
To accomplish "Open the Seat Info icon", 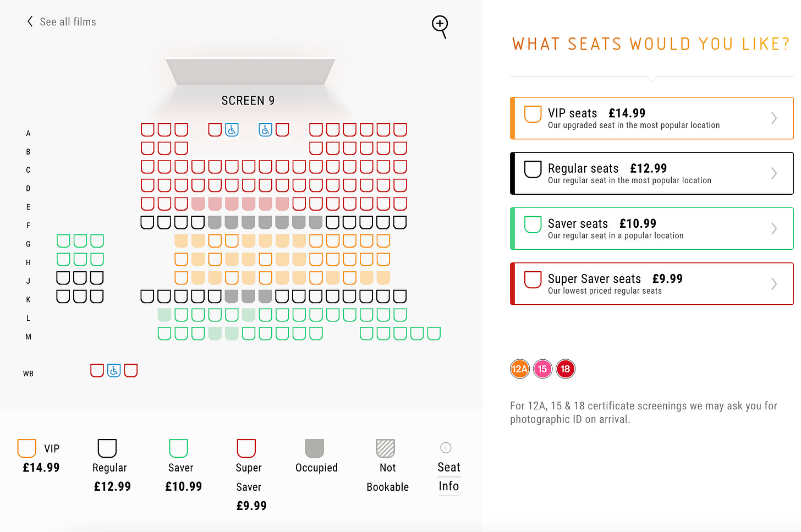I will click(446, 448).
